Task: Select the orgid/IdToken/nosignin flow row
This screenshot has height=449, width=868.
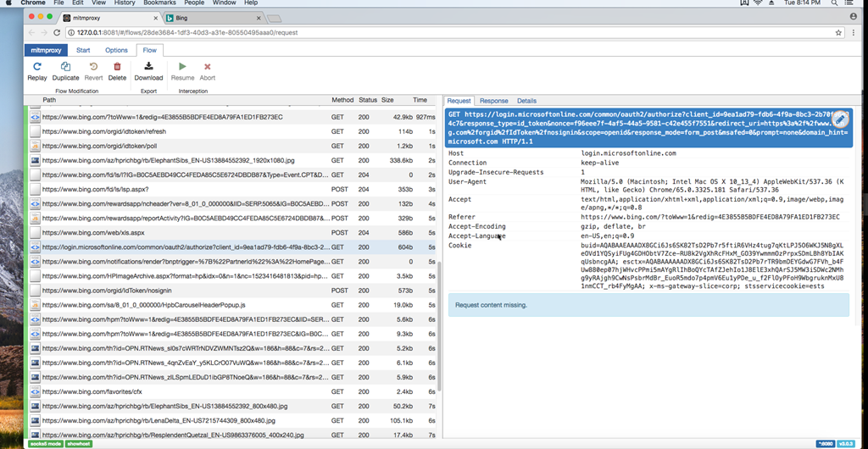Action: (x=232, y=290)
